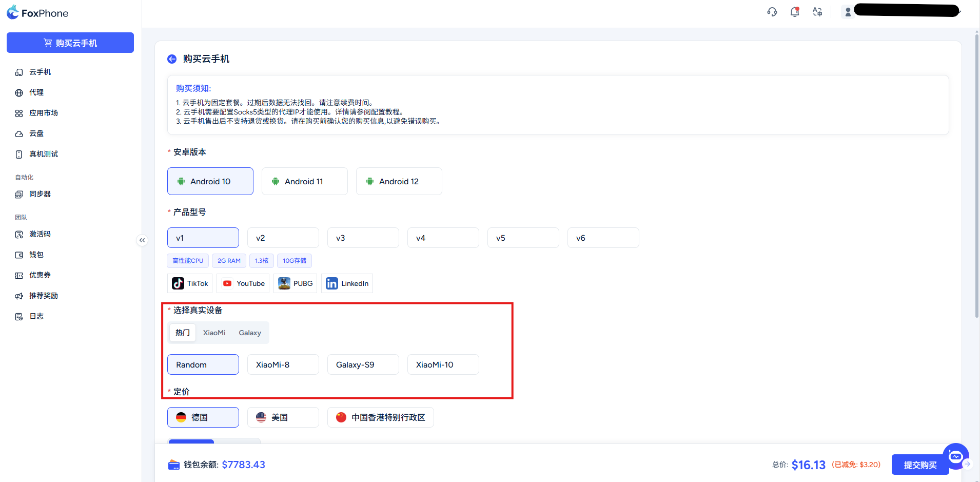
Task: Click the TikTok app icon
Action: [178, 283]
